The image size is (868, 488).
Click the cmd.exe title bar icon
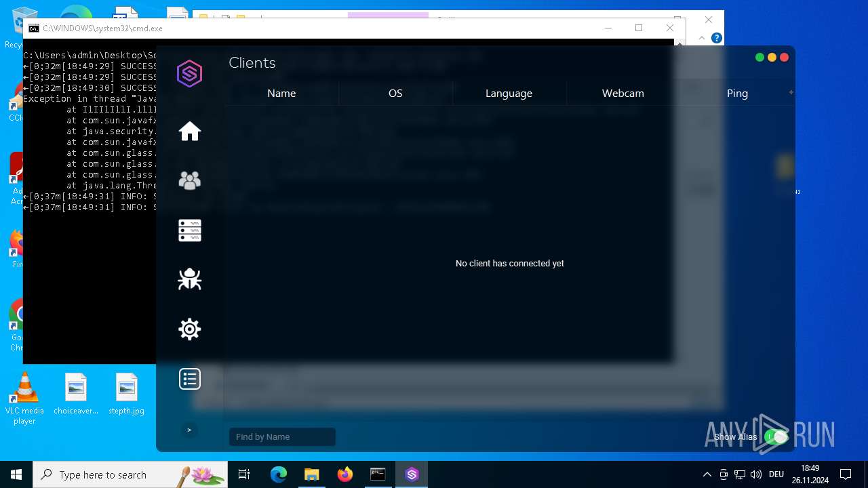(33, 28)
